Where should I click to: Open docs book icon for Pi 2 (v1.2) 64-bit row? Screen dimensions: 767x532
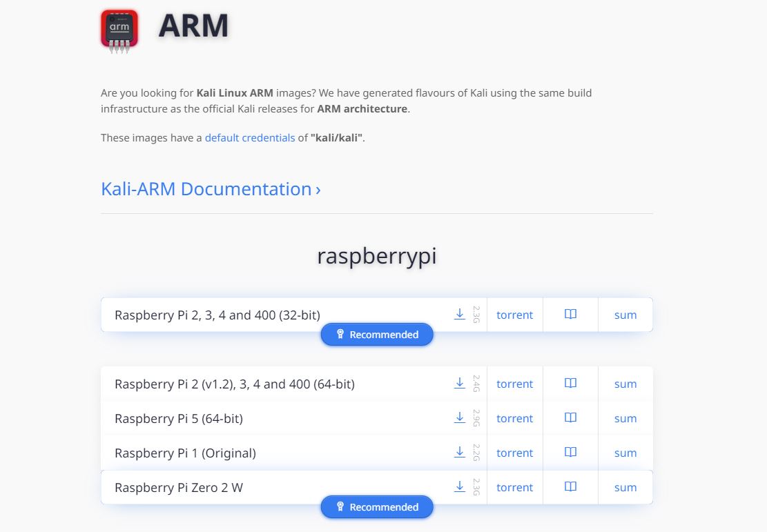570,384
